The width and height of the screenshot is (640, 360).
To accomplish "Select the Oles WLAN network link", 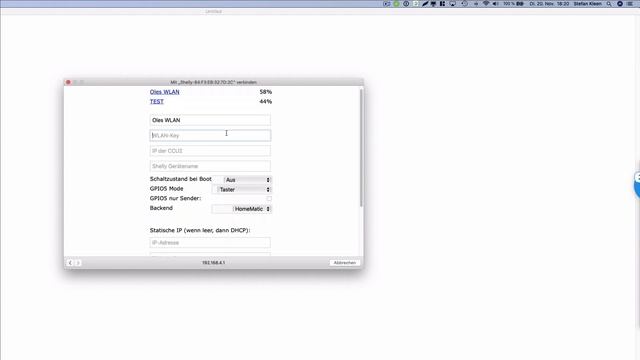I will point(164,92).
